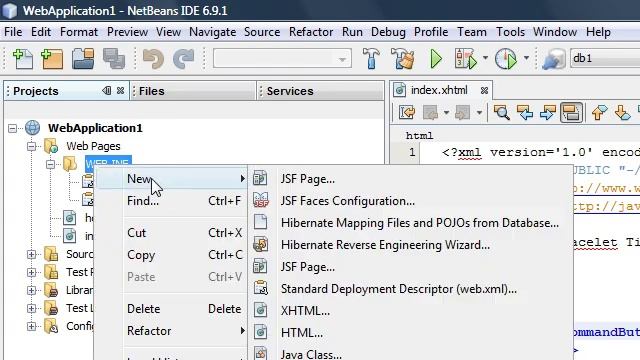Expand the Source Packages node
640x360 pixels.
pyautogui.click(x=31, y=254)
